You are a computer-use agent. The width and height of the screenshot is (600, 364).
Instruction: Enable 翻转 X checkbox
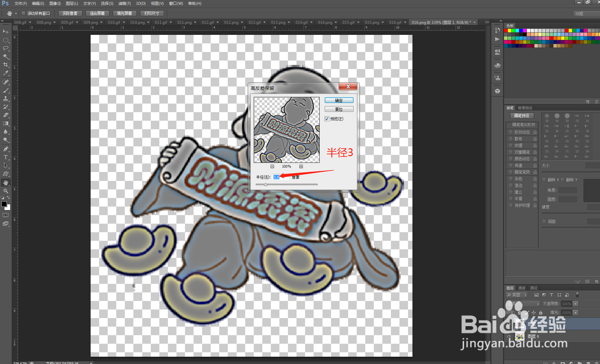[x=544, y=180]
